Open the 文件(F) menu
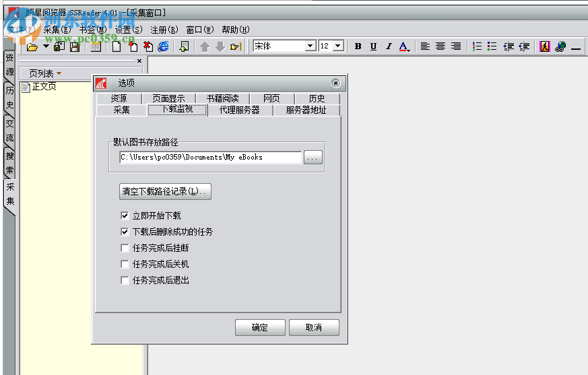This screenshot has width=588, height=375. click(x=21, y=30)
